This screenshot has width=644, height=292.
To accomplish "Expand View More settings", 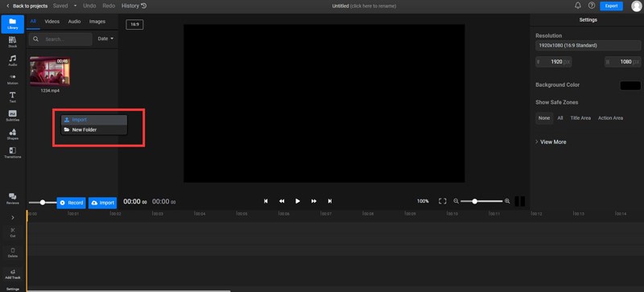I will [551, 142].
